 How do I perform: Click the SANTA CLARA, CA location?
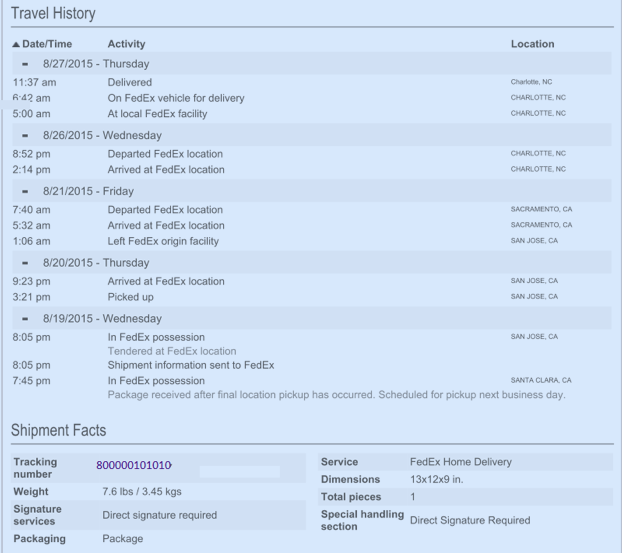point(541,380)
